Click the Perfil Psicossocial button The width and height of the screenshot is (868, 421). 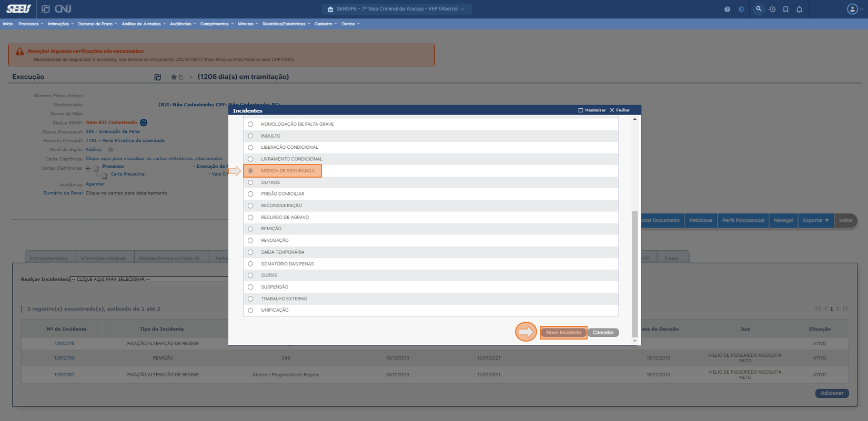coord(743,221)
